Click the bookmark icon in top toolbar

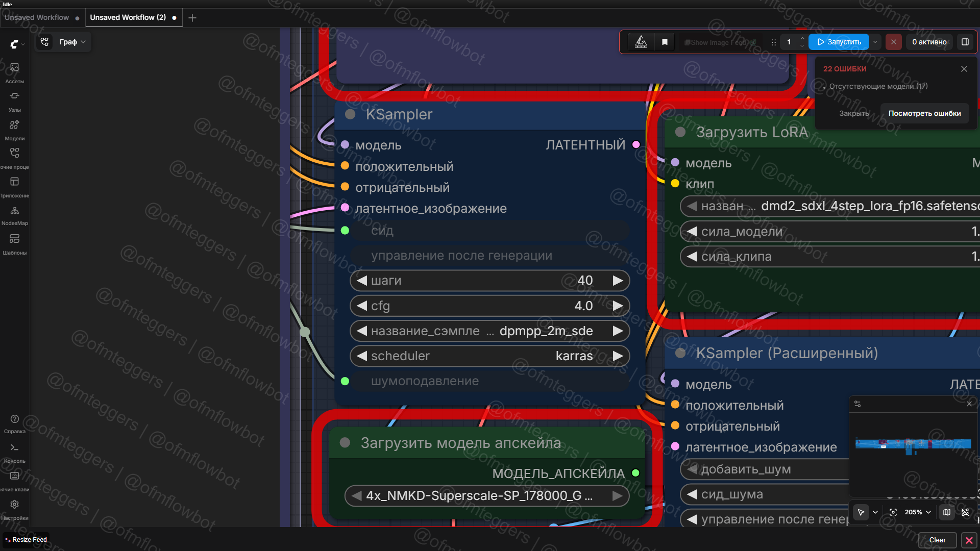[665, 42]
